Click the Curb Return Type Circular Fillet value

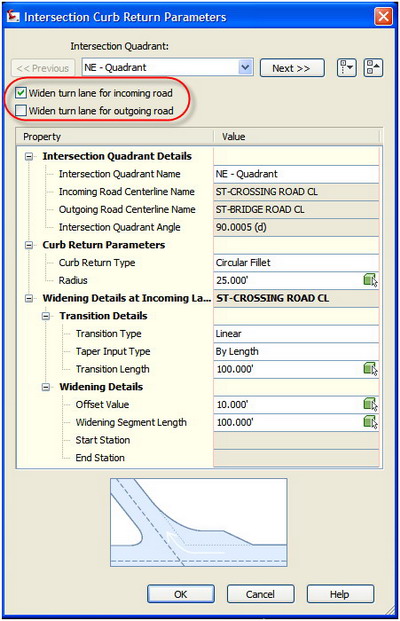coord(296,263)
